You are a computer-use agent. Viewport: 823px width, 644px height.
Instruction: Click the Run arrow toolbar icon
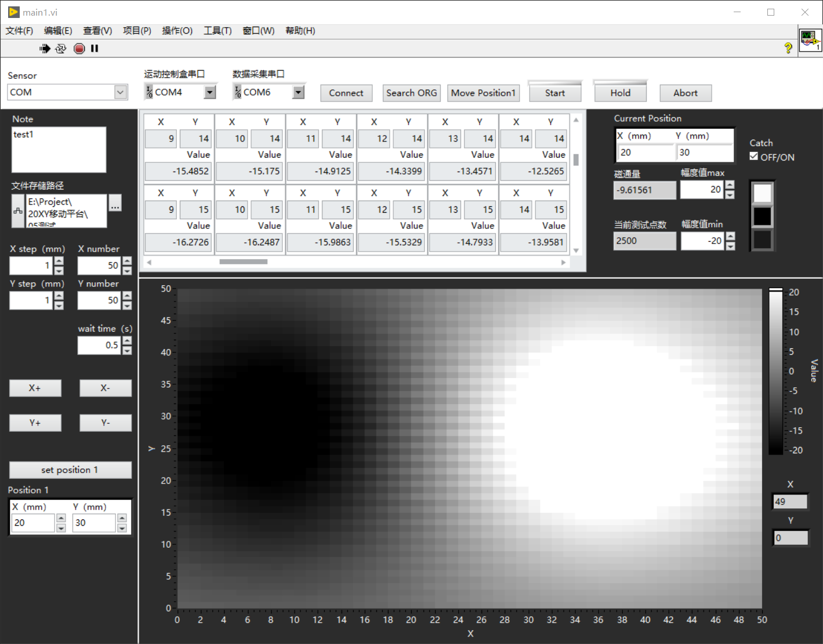click(x=45, y=49)
